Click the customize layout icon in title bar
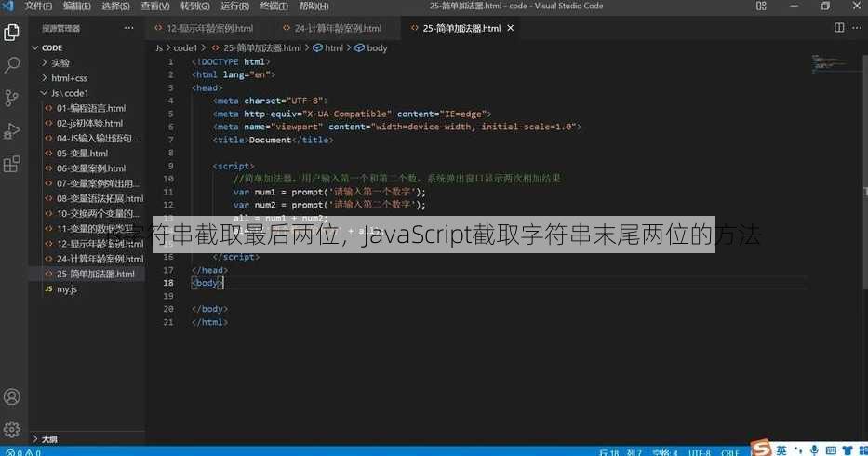This screenshot has height=456, width=868. pos(761,7)
